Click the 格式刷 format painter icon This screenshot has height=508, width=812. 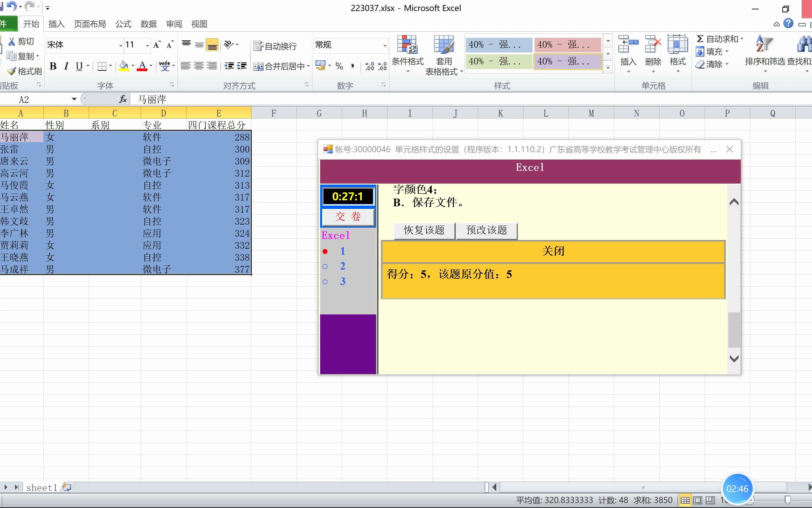11,71
